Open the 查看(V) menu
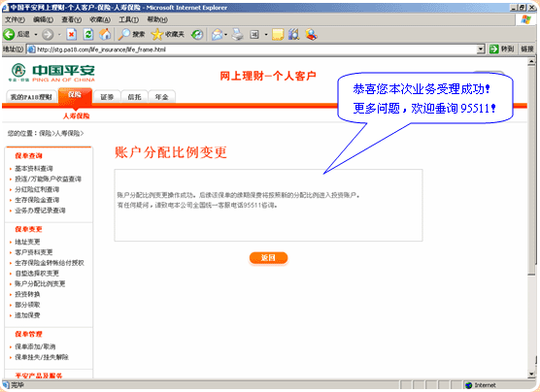 (72, 20)
